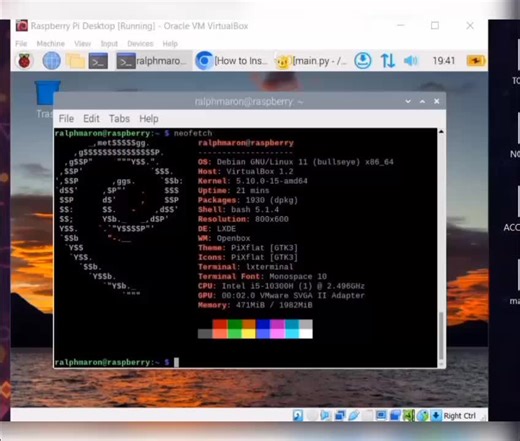
Task: Minimize terminal with down chevron button
Action: 408,101
